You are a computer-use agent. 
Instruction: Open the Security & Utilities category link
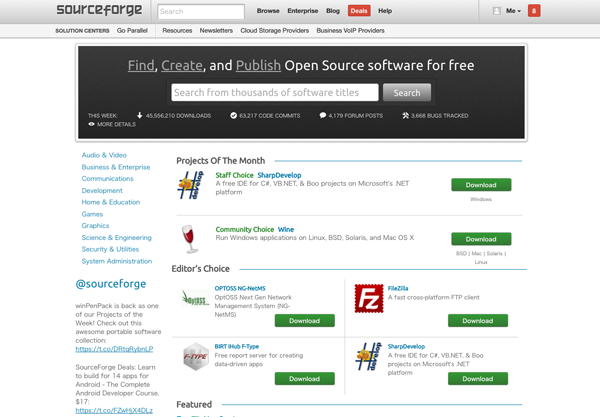point(110,249)
